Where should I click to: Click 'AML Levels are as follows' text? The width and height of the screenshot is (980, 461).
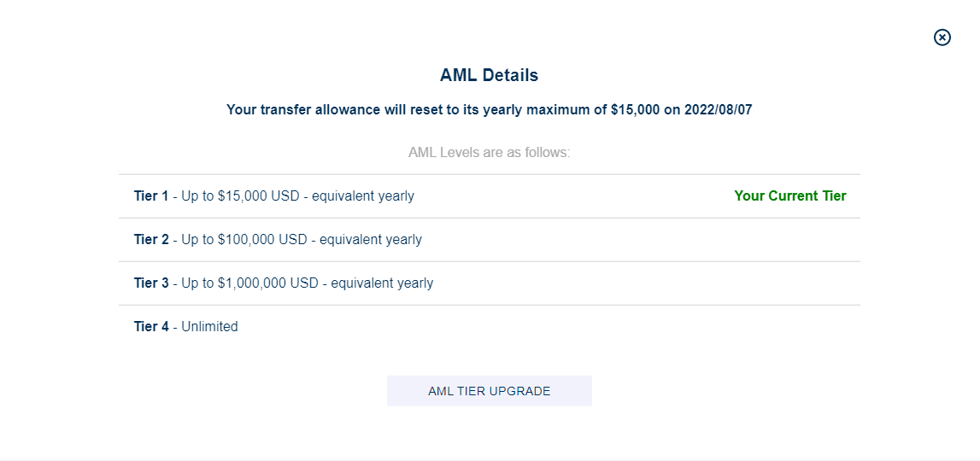490,153
